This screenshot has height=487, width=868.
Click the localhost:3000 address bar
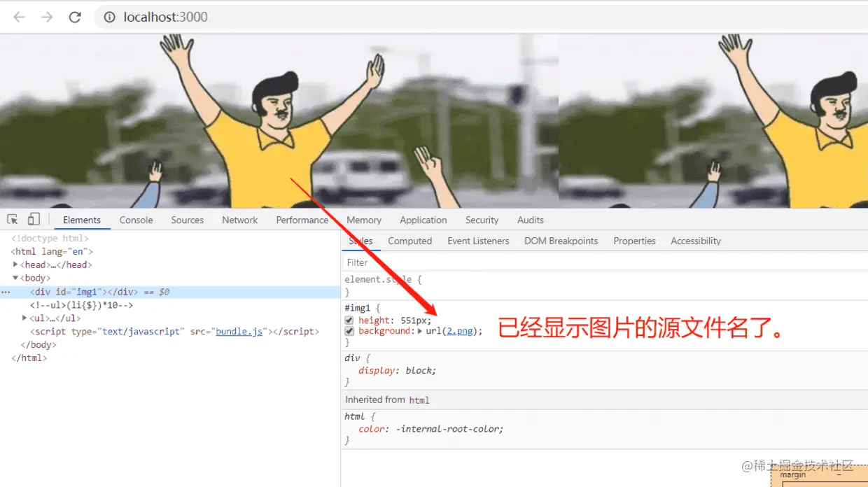481,17
